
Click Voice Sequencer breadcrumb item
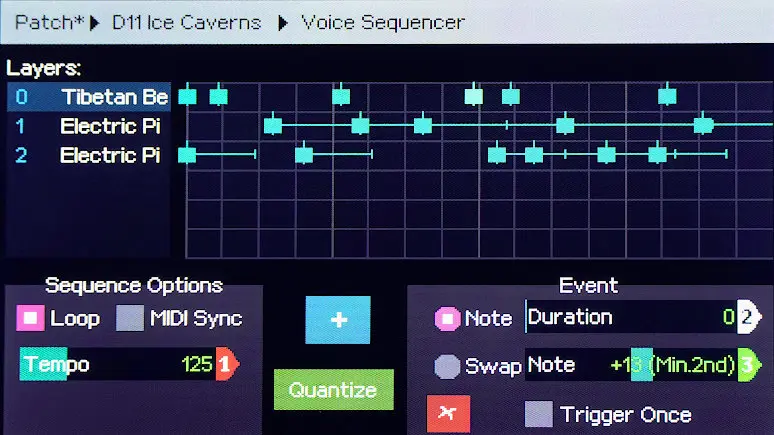coord(383,23)
